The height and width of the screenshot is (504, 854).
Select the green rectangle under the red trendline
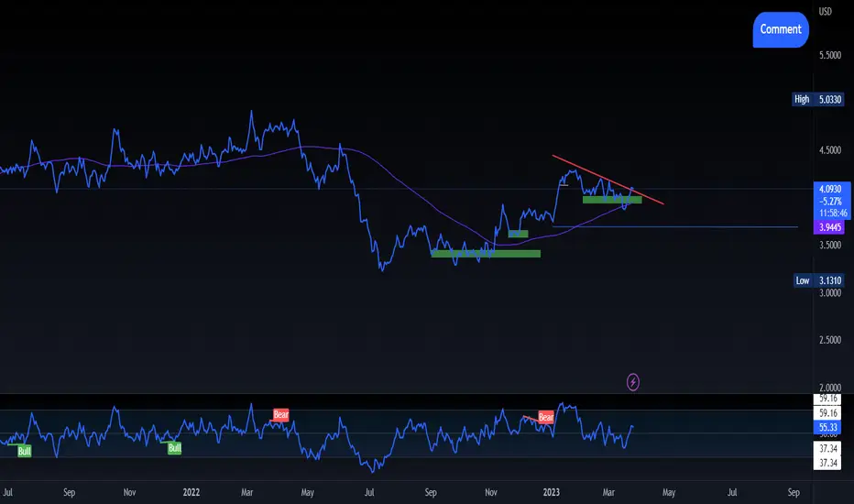612,200
